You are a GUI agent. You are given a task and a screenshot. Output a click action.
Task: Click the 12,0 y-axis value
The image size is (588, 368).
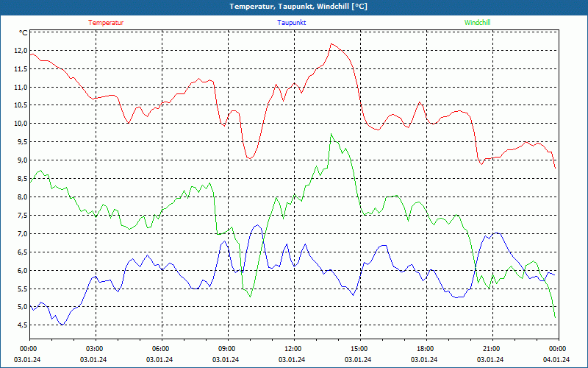(21, 51)
